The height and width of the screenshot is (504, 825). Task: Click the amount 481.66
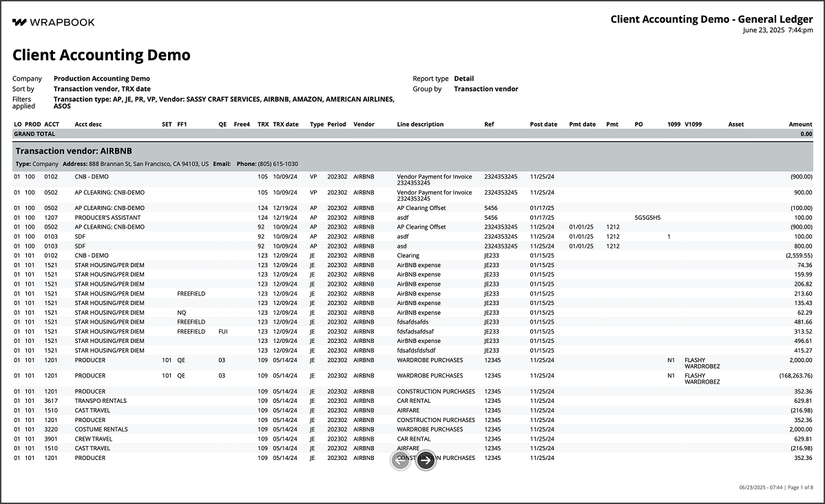[x=803, y=322]
